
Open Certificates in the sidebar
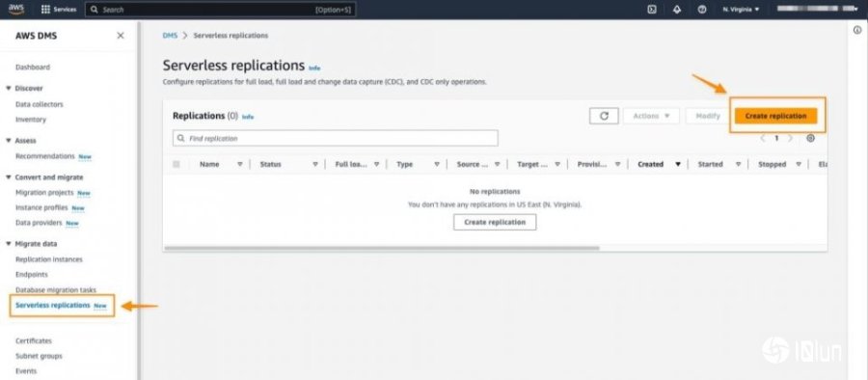point(34,341)
